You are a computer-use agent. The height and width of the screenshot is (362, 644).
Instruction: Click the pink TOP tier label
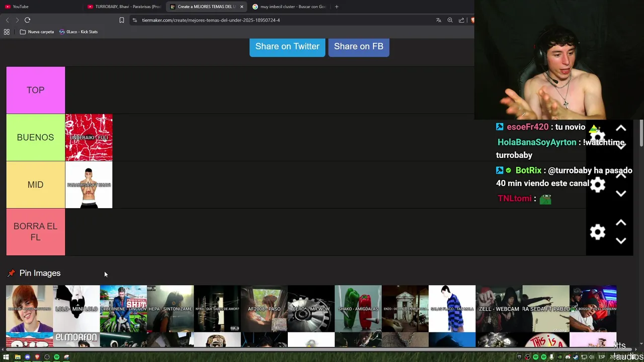point(36,90)
